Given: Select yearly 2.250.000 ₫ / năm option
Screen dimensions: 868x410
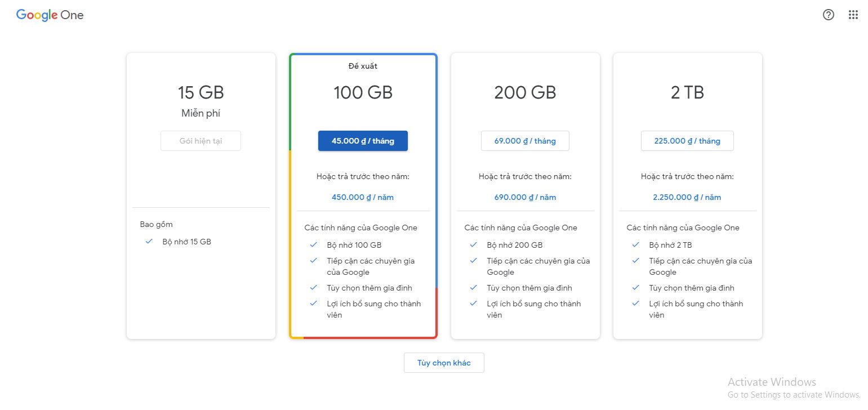Looking at the screenshot, I should tap(687, 197).
